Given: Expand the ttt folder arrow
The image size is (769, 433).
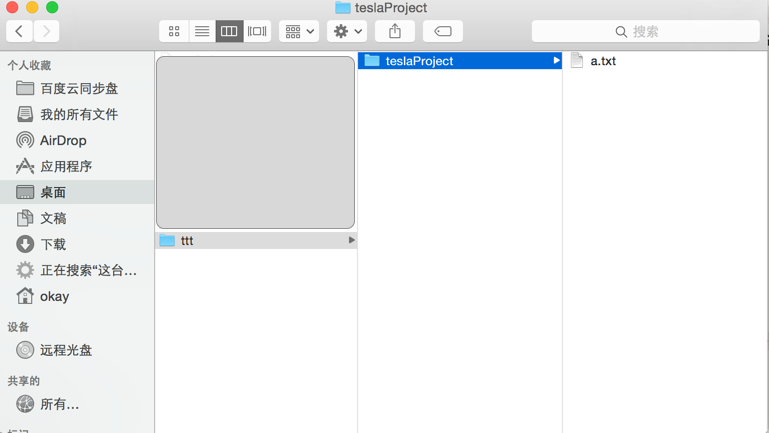Looking at the screenshot, I should (351, 240).
